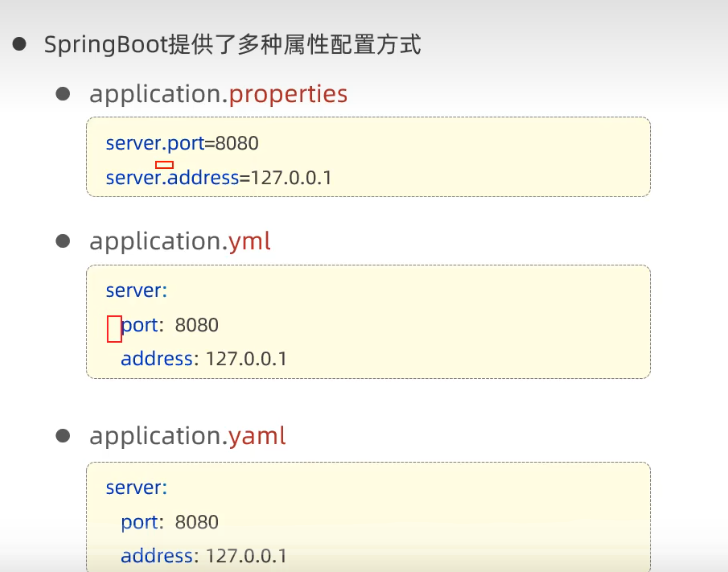
Task: Click the server.port=8080 line
Action: point(182,143)
